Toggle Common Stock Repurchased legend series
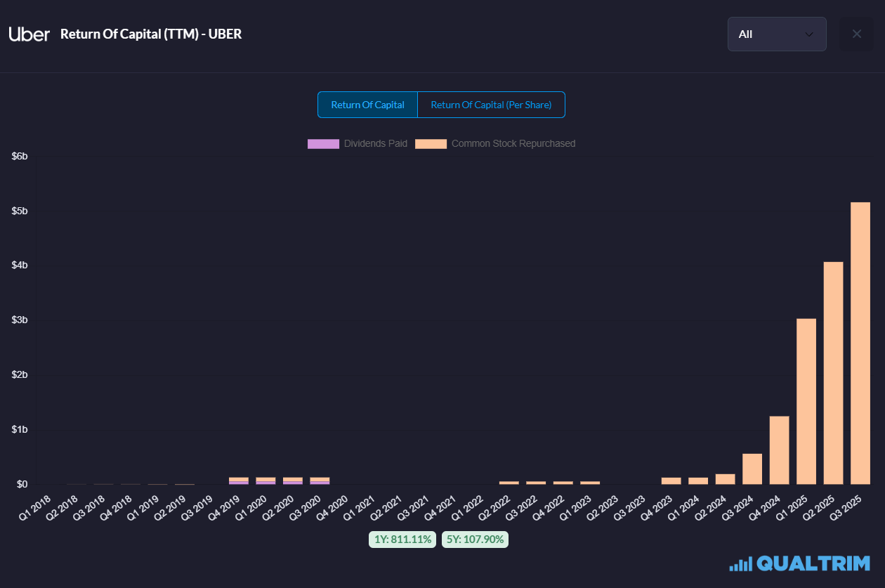Screen dimensions: 885x588 [495, 143]
